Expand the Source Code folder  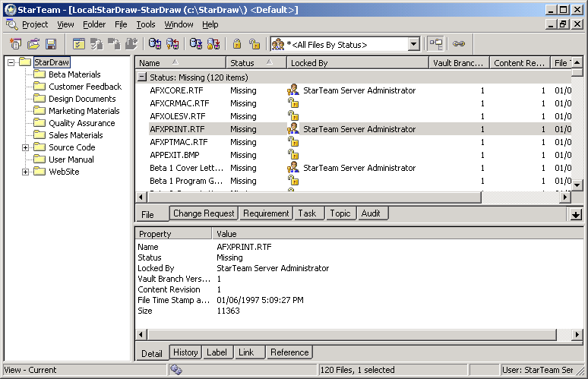click(x=26, y=147)
